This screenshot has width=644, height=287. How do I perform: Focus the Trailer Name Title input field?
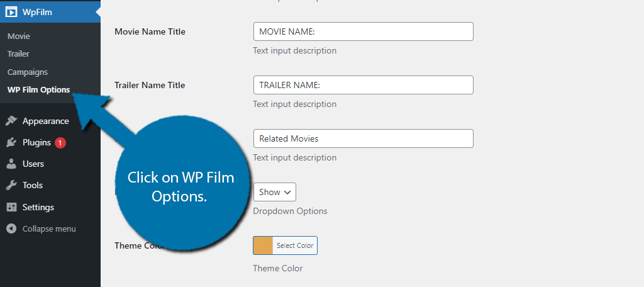click(x=363, y=85)
